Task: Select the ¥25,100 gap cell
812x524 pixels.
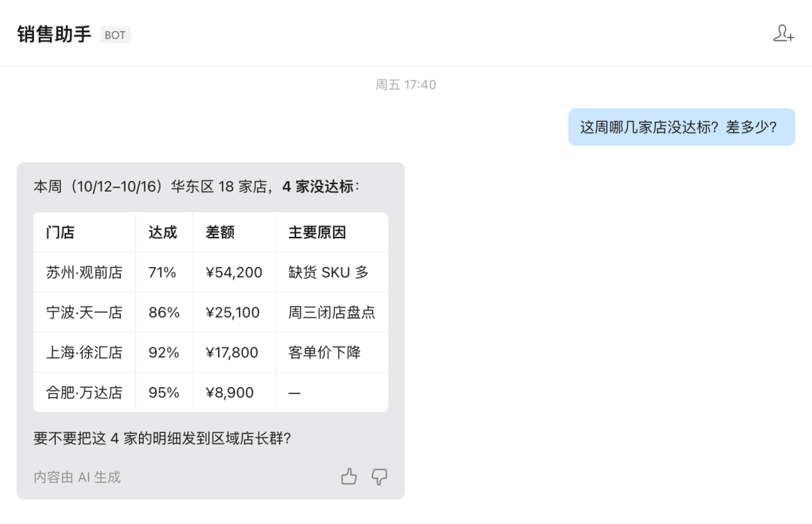Action: click(234, 312)
